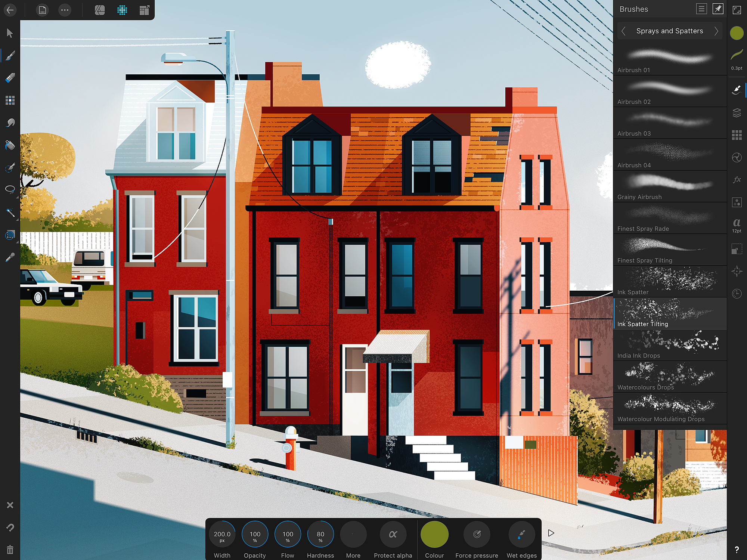Toggle the Protect alpha option
Image resolution: width=747 pixels, height=560 pixels.
pyautogui.click(x=393, y=535)
